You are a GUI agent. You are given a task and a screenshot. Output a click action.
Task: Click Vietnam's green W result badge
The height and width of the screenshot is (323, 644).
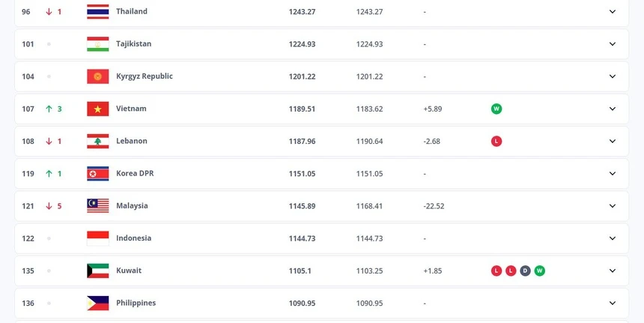coord(496,109)
